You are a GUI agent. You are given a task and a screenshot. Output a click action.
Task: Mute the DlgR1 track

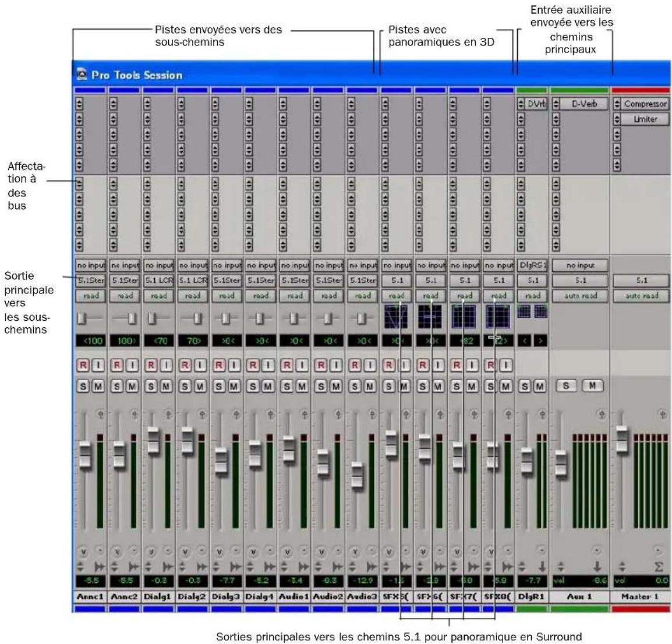coord(540,387)
